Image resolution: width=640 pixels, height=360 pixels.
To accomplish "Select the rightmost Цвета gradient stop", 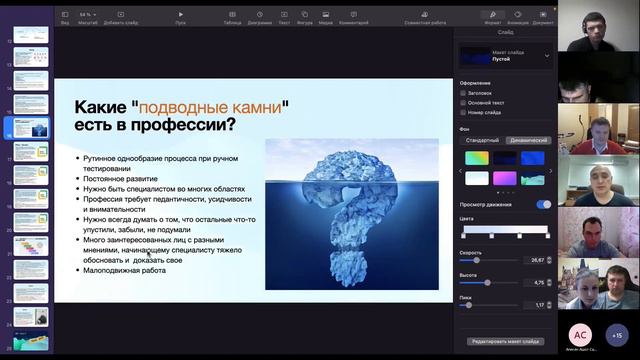I will point(548,236).
